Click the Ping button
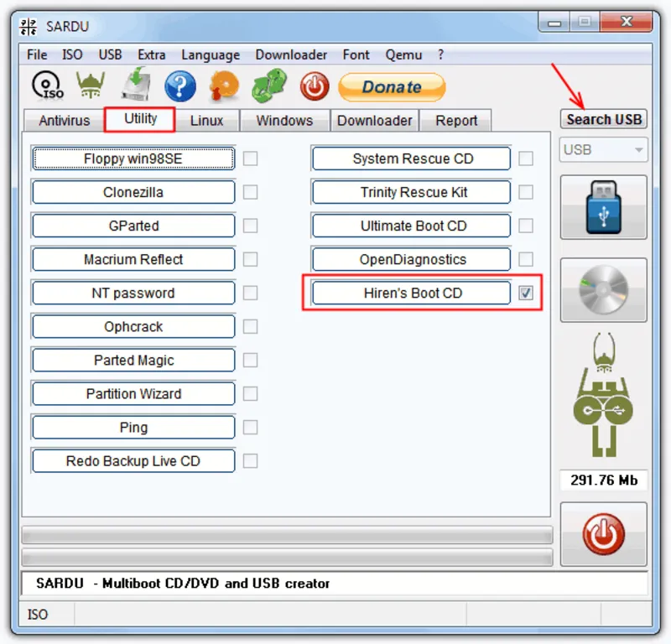671x644 pixels. point(133,428)
